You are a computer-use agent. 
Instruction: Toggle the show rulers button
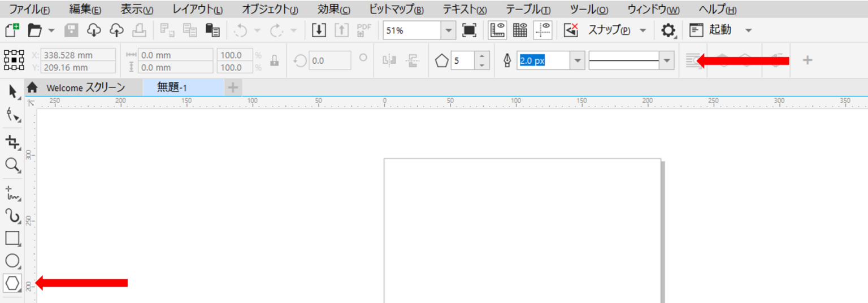[x=497, y=30]
